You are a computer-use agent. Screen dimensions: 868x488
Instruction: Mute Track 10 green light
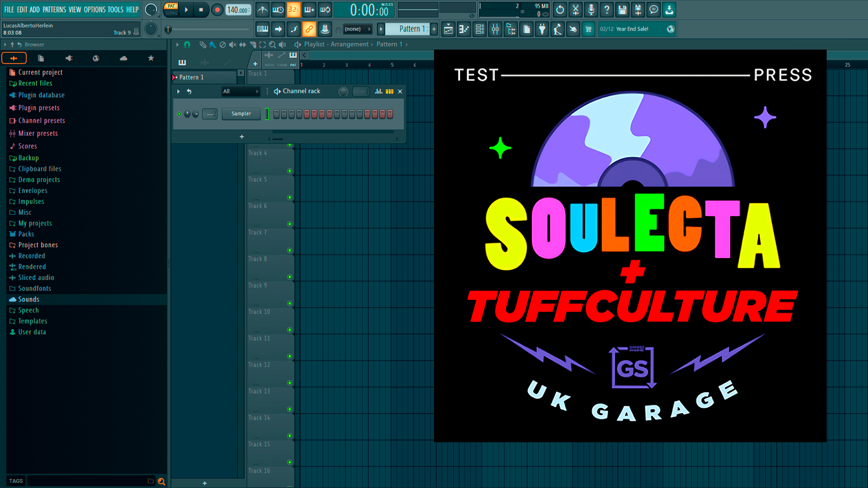[x=290, y=329]
